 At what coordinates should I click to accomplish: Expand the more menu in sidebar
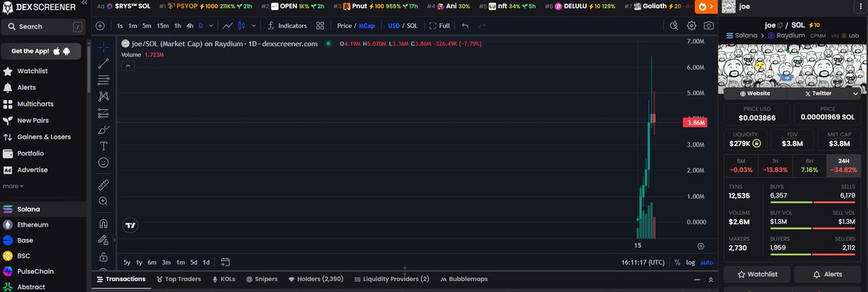[13, 186]
